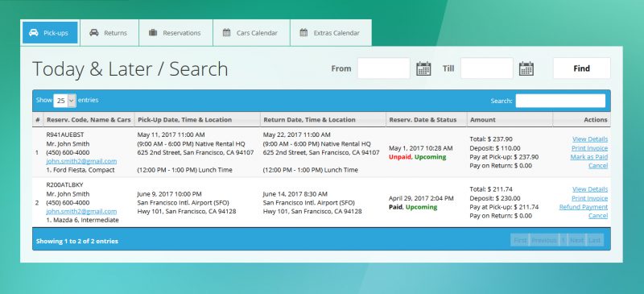This screenshot has height=294, width=644.
Task: Click 'June 14, 2017 8:30 AM' return date
Action: coord(295,193)
